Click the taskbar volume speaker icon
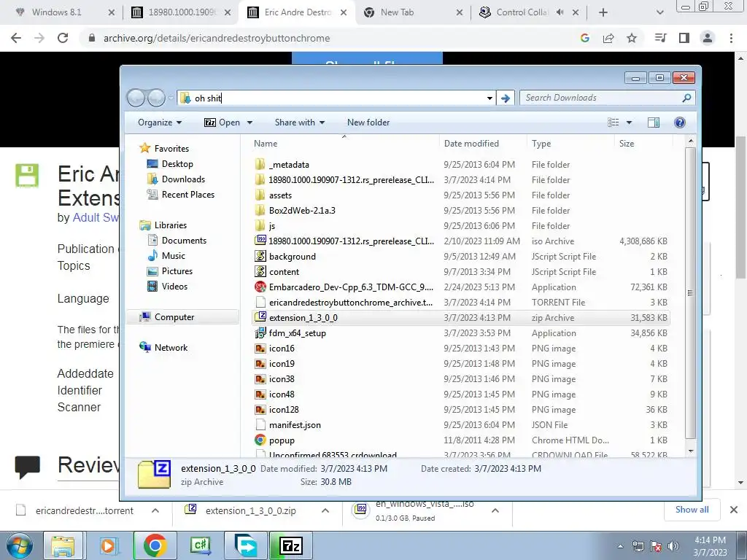Image resolution: width=747 pixels, height=560 pixels. click(x=673, y=546)
